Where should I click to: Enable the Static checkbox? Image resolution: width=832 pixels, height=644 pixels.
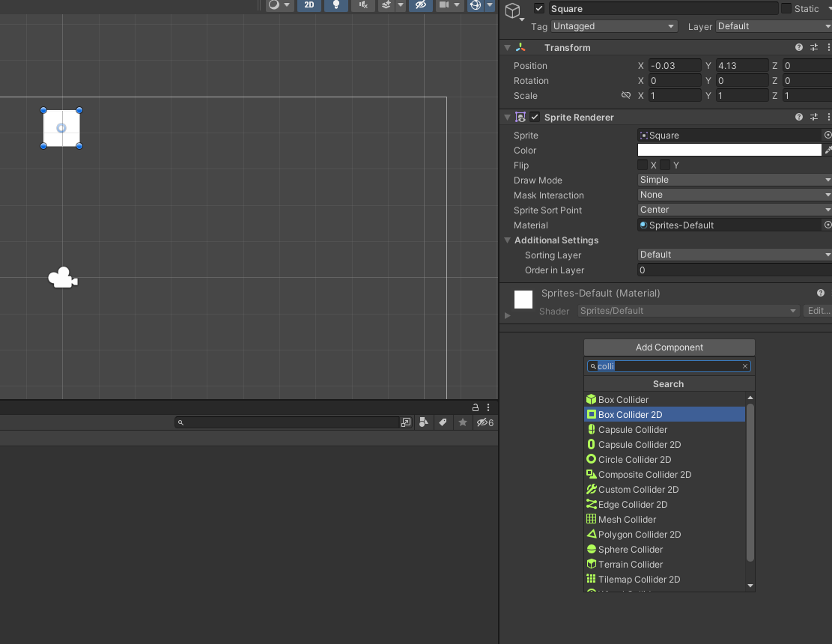pos(786,9)
